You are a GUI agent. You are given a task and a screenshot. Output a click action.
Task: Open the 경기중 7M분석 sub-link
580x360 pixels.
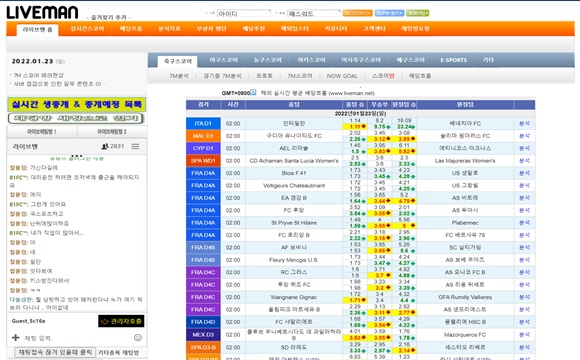pyautogui.click(x=222, y=76)
